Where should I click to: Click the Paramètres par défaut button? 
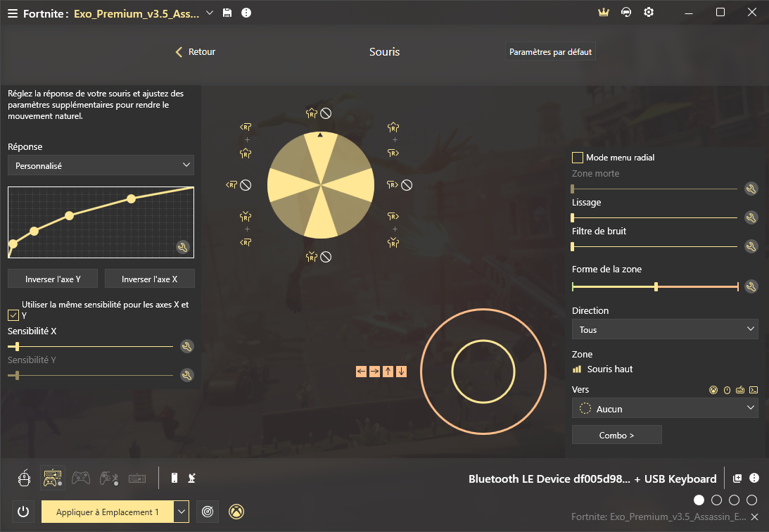coord(550,52)
